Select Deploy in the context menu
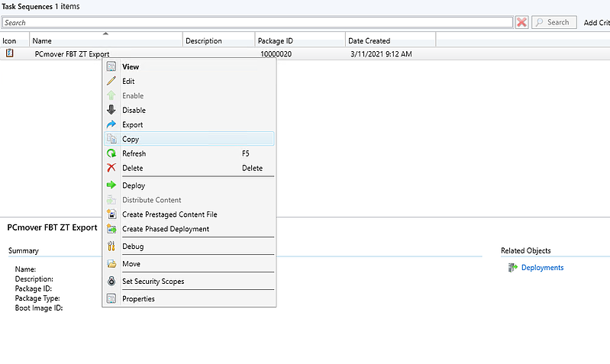This screenshot has height=364, width=610. click(189, 185)
